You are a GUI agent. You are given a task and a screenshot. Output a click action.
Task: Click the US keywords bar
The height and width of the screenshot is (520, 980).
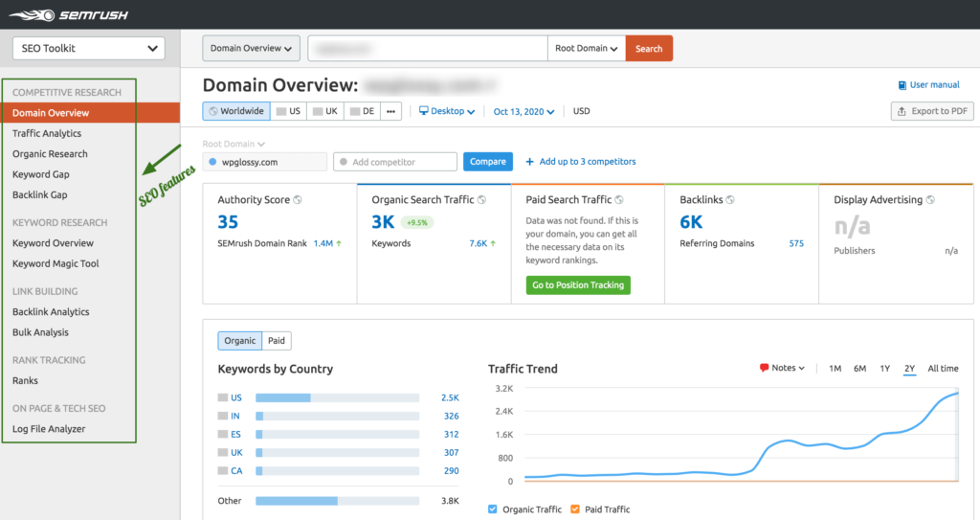pos(338,397)
